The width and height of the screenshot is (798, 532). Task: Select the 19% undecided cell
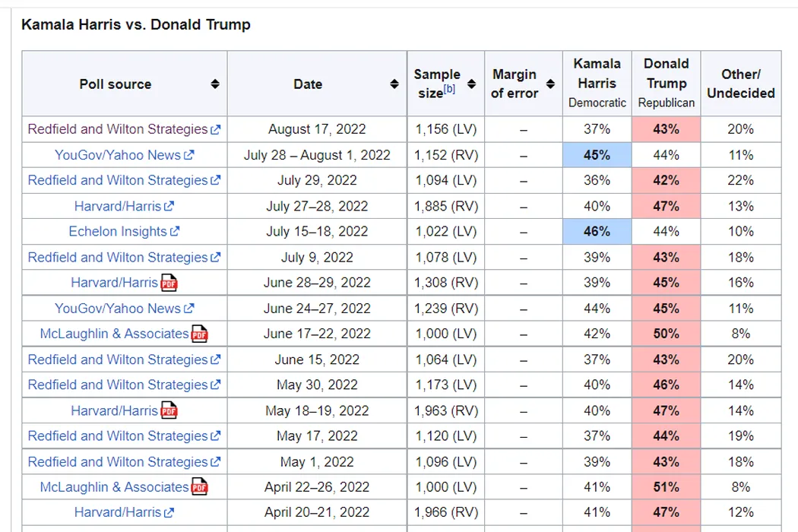coord(741,436)
